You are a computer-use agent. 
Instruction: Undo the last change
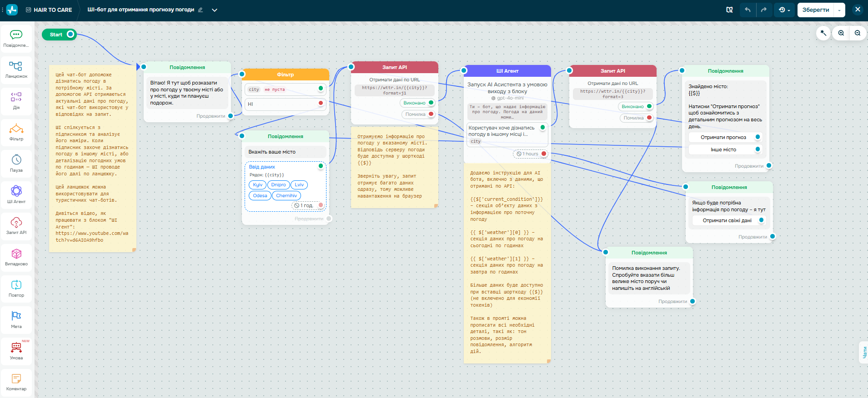click(x=748, y=10)
